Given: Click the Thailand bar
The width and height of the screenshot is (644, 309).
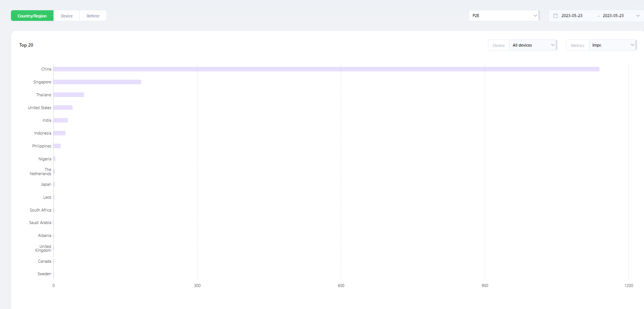Looking at the screenshot, I should (x=69, y=95).
